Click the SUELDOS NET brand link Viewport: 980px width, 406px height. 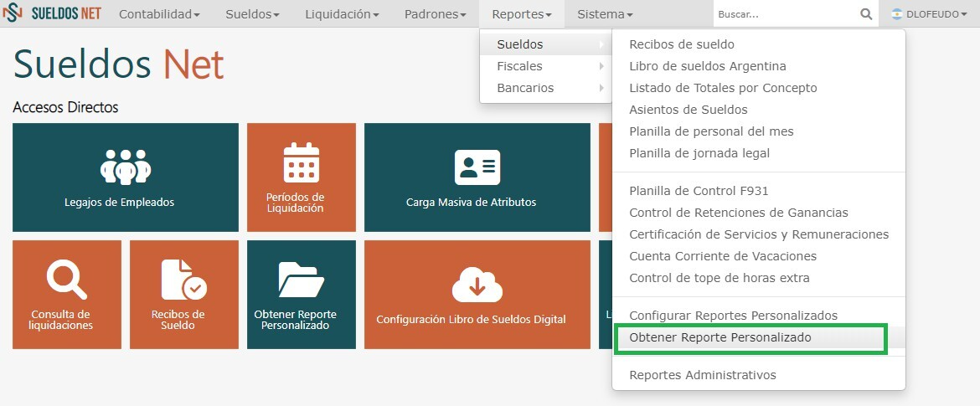(65, 13)
